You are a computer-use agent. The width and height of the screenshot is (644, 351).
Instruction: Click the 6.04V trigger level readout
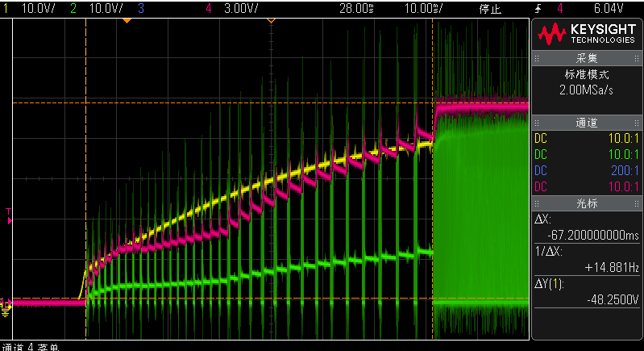[609, 8]
